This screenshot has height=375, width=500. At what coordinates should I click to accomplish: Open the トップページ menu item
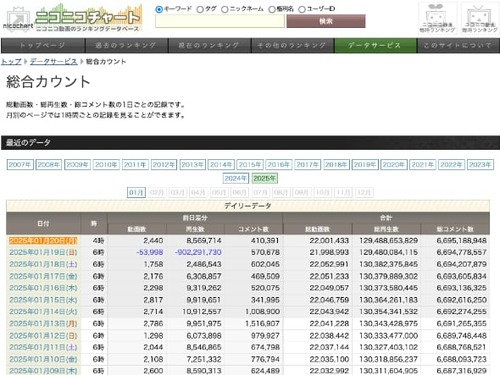pyautogui.click(x=43, y=45)
